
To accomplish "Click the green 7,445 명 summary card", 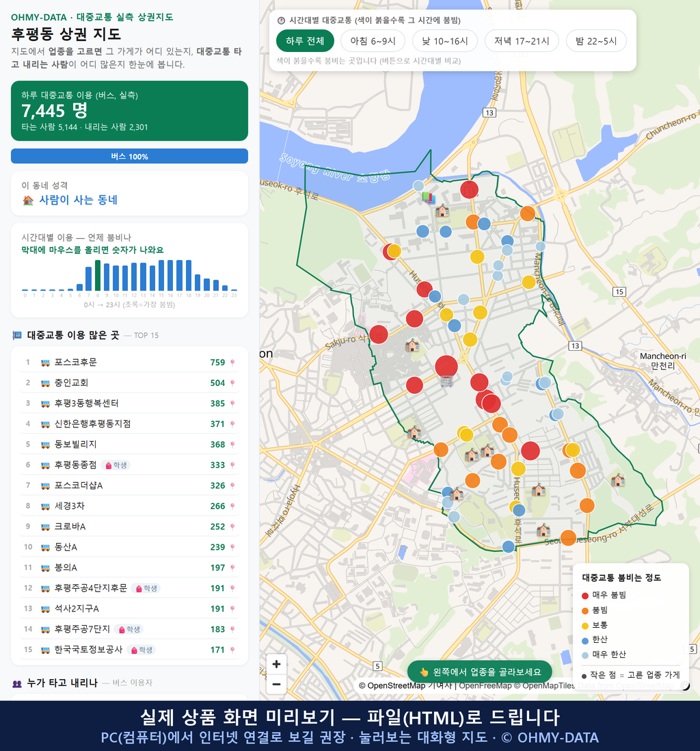I will [129, 111].
